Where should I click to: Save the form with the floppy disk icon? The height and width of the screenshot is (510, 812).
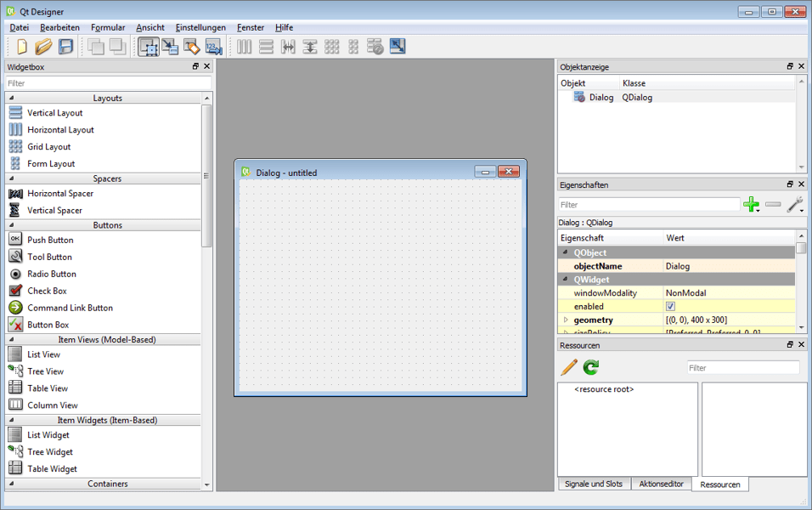(x=65, y=47)
